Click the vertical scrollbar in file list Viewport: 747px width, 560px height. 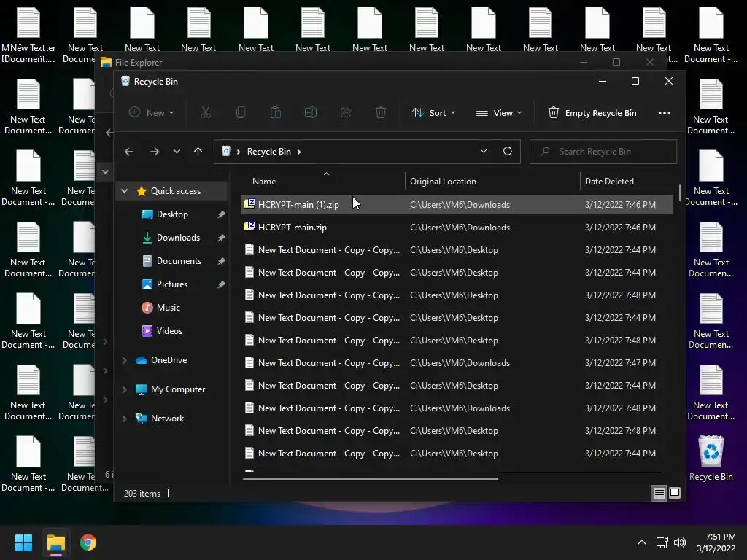tap(679, 192)
